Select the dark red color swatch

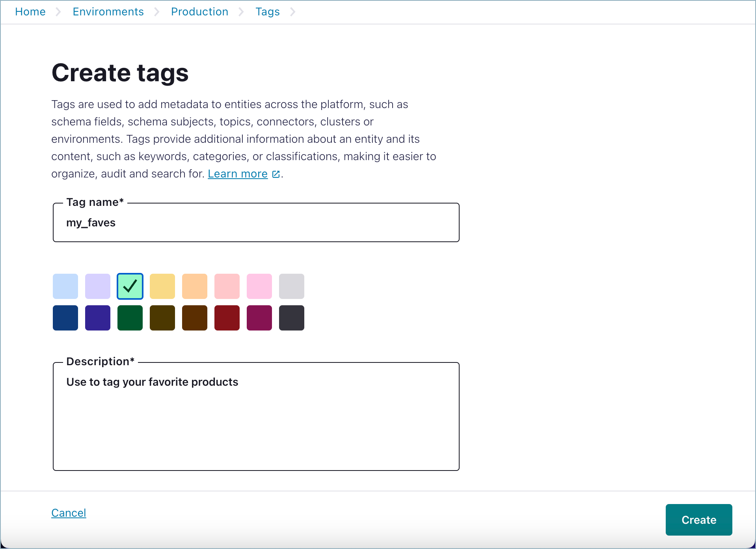coord(227,317)
